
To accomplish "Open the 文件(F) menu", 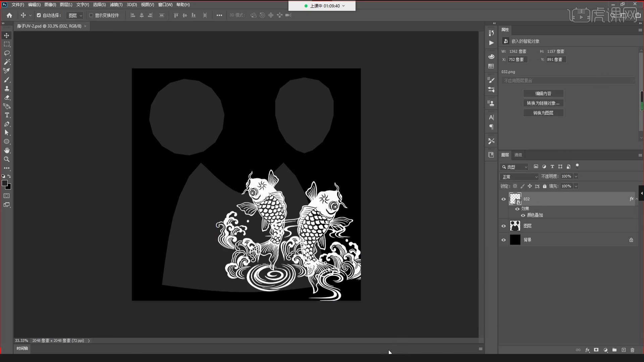I will (18, 5).
